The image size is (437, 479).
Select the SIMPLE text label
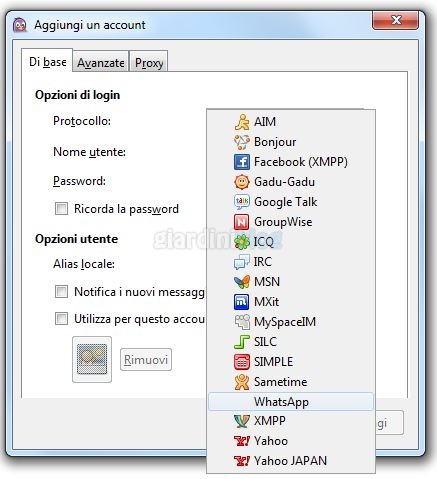click(273, 362)
